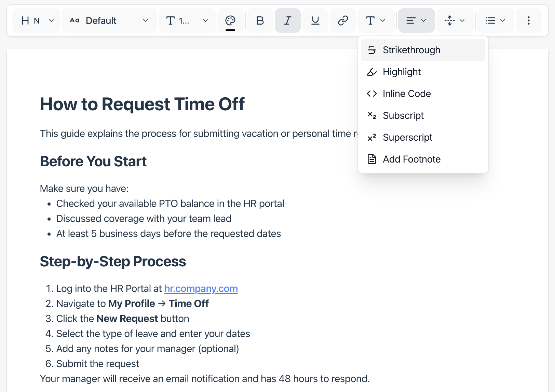This screenshot has width=555, height=392.
Task: Toggle underline formatting
Action: [315, 20]
